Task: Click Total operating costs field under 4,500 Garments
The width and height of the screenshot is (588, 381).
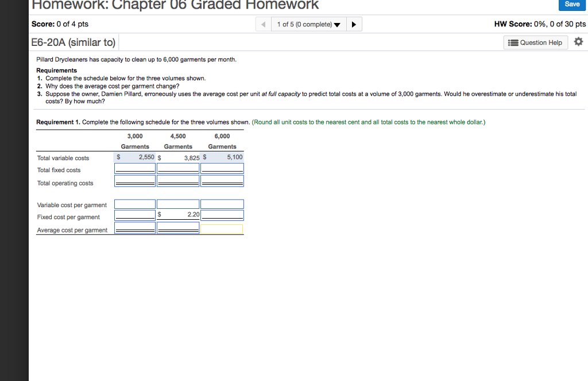Action: click(178, 180)
